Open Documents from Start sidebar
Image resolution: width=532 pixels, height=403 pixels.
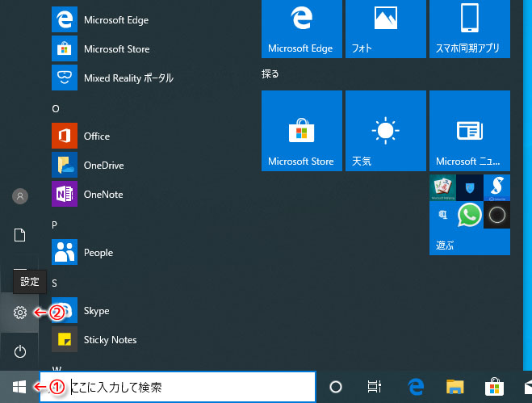pos(19,235)
